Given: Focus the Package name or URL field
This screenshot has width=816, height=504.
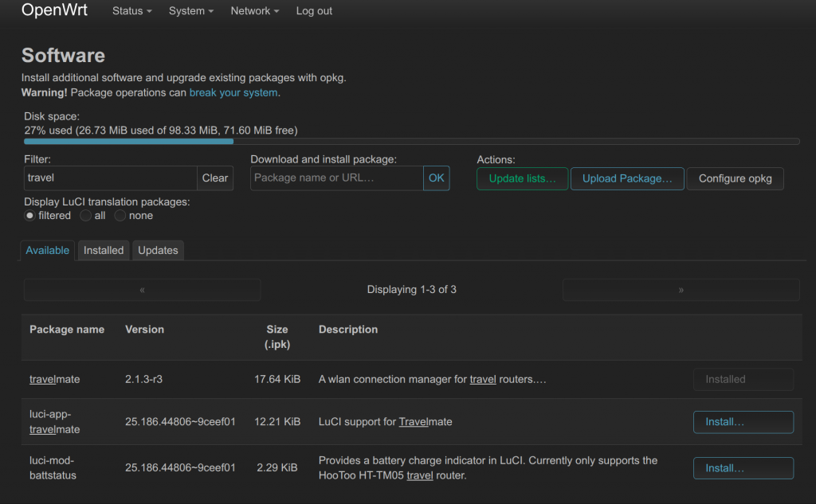Looking at the screenshot, I should pos(337,178).
